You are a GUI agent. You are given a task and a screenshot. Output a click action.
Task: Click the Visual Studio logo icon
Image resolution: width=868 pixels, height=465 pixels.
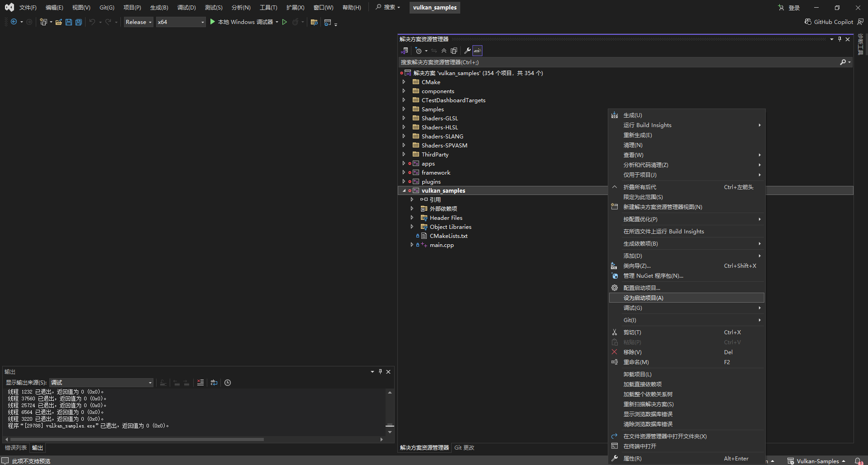10,7
